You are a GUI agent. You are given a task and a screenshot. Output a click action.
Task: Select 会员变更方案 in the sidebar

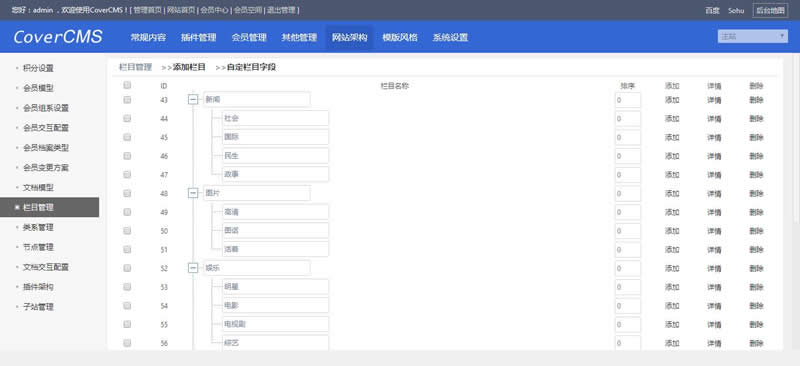coord(46,167)
